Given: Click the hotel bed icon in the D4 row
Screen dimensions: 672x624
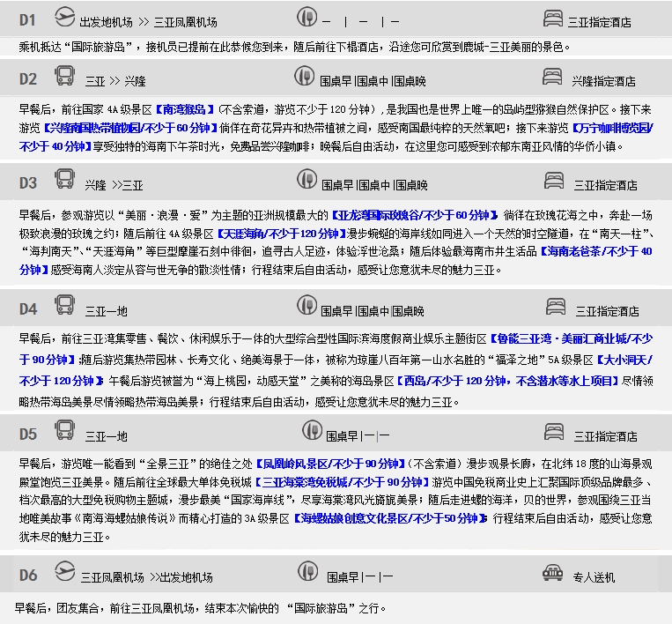Looking at the screenshot, I should click(x=557, y=307).
